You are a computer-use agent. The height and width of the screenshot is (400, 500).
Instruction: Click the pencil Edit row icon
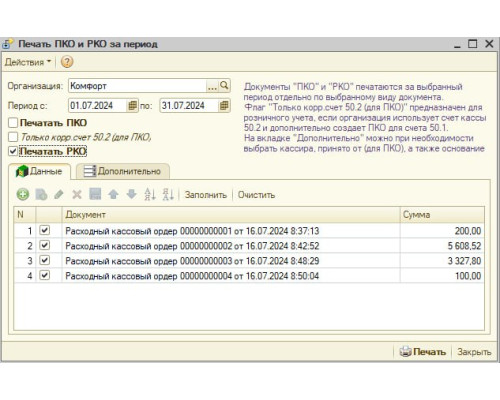[x=59, y=194]
